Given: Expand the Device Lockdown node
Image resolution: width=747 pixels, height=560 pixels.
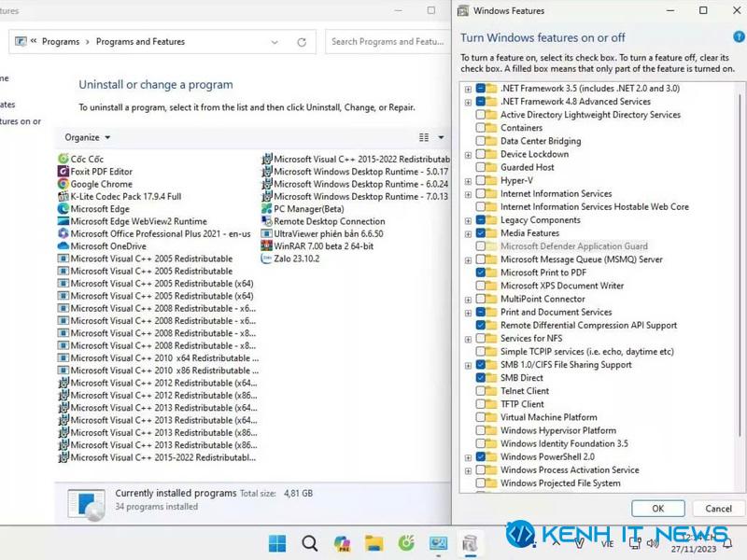Looking at the screenshot, I should (468, 155).
